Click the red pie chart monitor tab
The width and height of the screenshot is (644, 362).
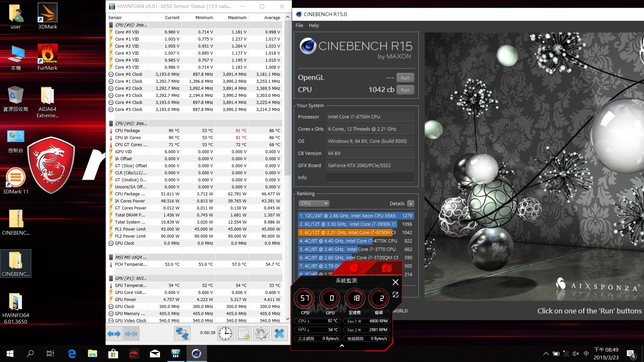point(354,268)
